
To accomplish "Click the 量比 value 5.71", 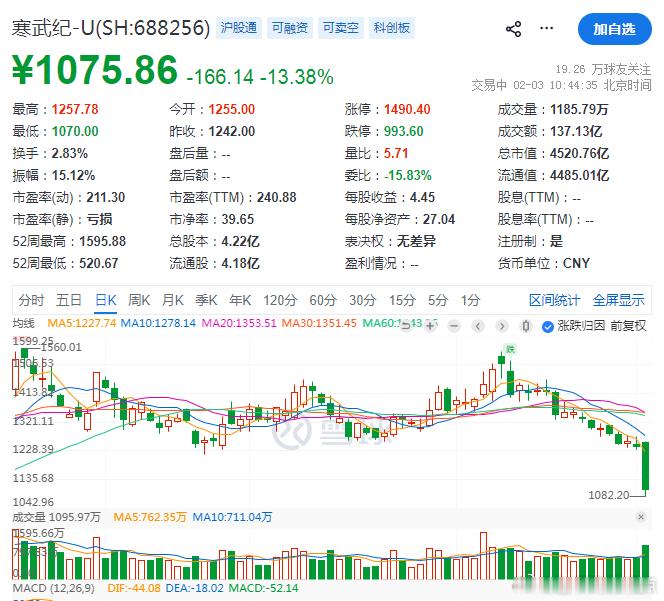I will pyautogui.click(x=396, y=153).
